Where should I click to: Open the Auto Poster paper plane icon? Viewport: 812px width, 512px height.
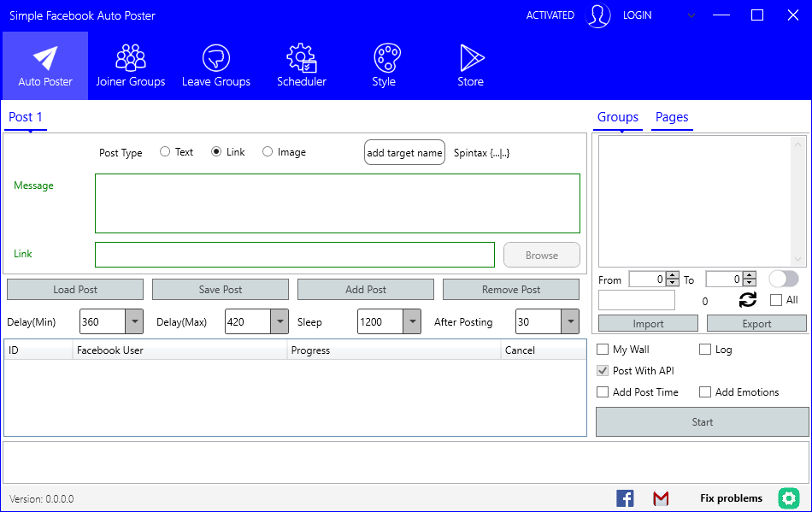point(45,58)
